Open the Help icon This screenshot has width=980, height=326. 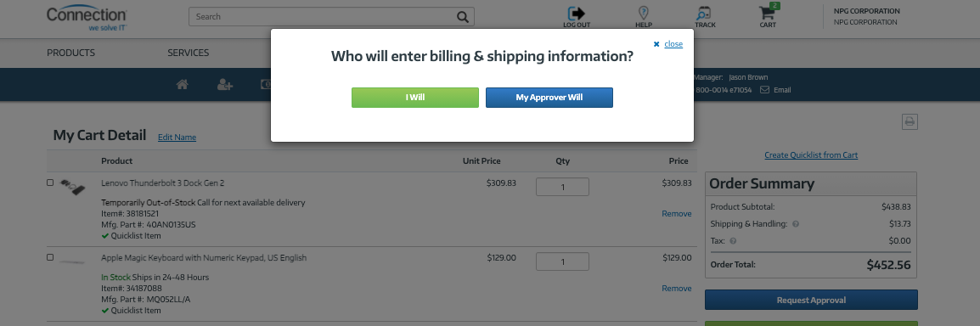643,13
